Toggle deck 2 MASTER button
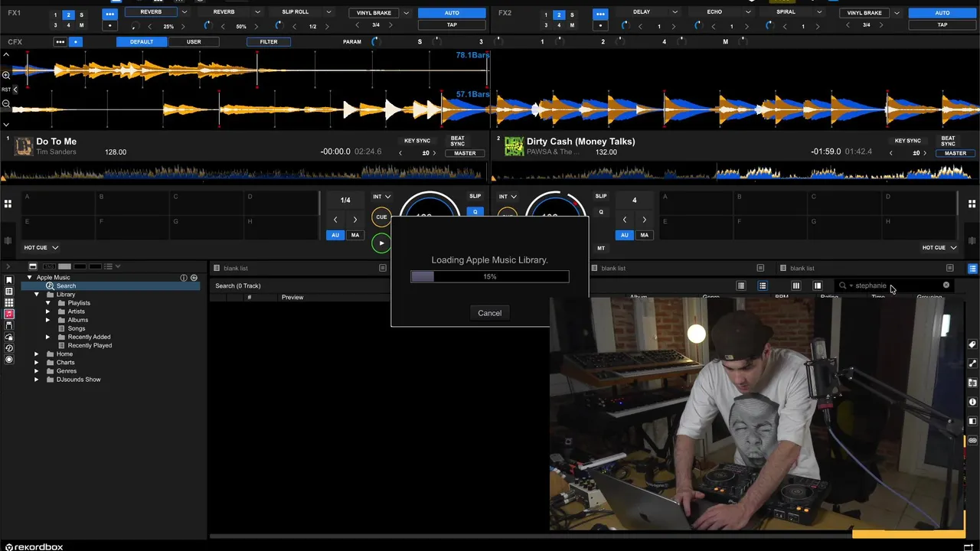This screenshot has width=980, height=551. (x=955, y=153)
